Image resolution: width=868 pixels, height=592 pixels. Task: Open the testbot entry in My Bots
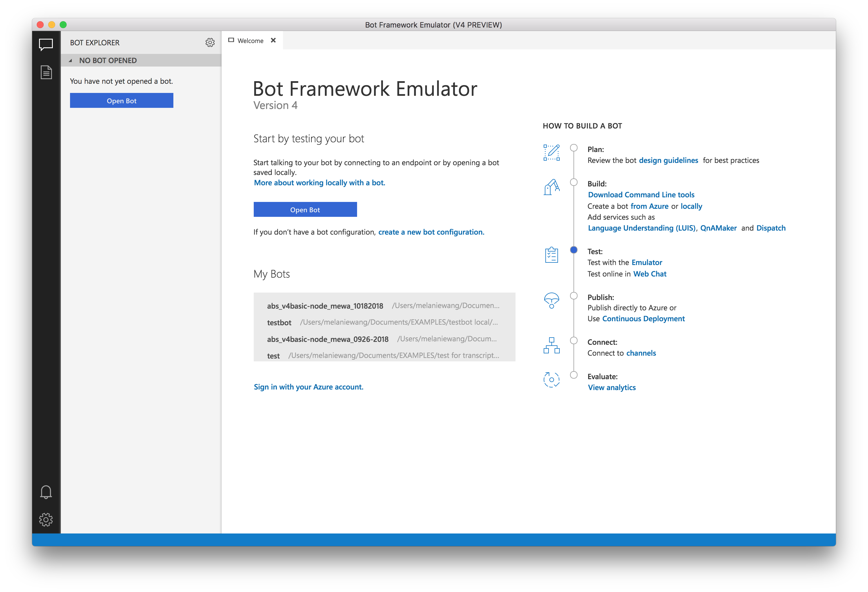pos(384,322)
